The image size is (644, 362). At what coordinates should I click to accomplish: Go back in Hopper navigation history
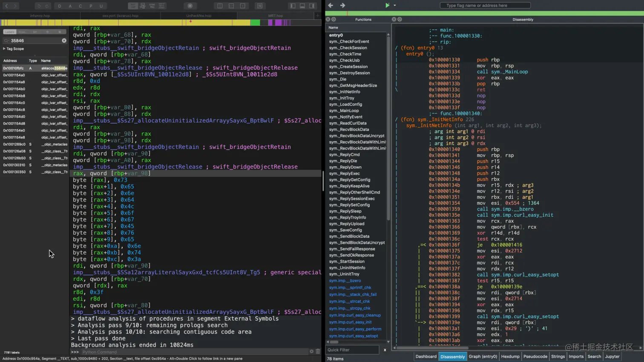tap(6, 6)
